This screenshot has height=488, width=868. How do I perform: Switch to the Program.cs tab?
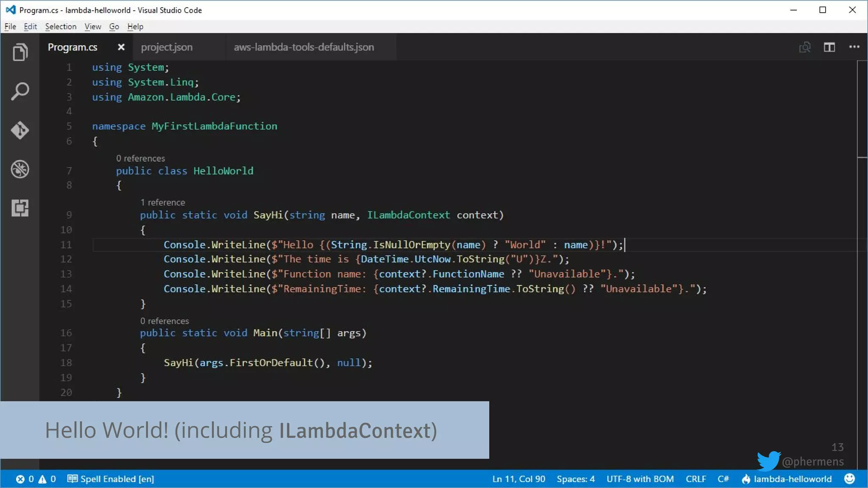tap(72, 47)
